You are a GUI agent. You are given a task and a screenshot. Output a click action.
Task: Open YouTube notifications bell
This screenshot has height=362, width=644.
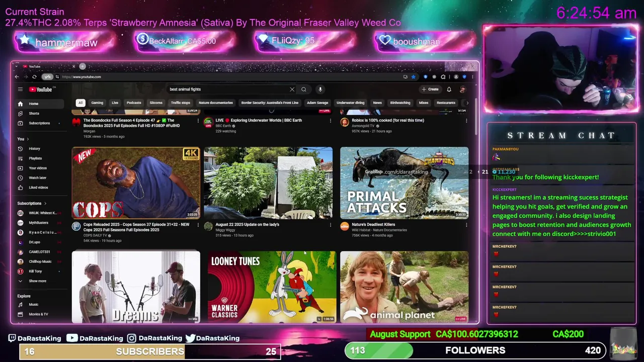pyautogui.click(x=449, y=89)
